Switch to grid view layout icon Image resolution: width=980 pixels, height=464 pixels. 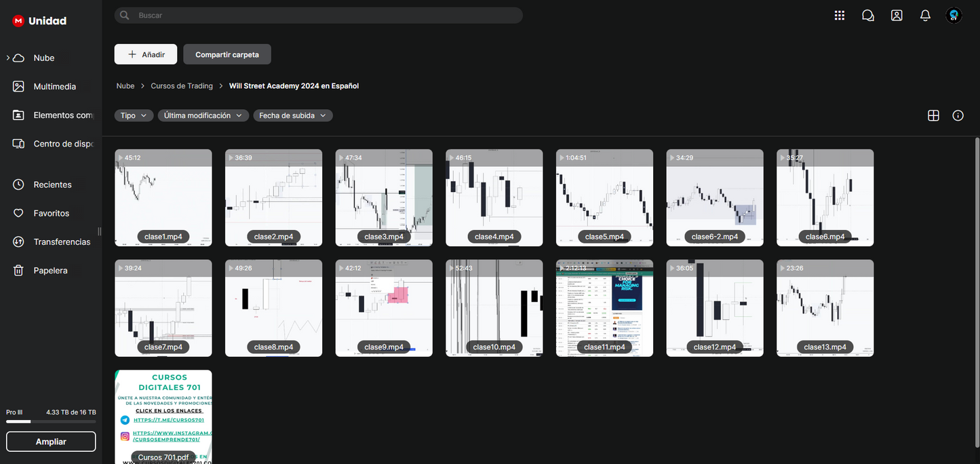click(x=933, y=115)
